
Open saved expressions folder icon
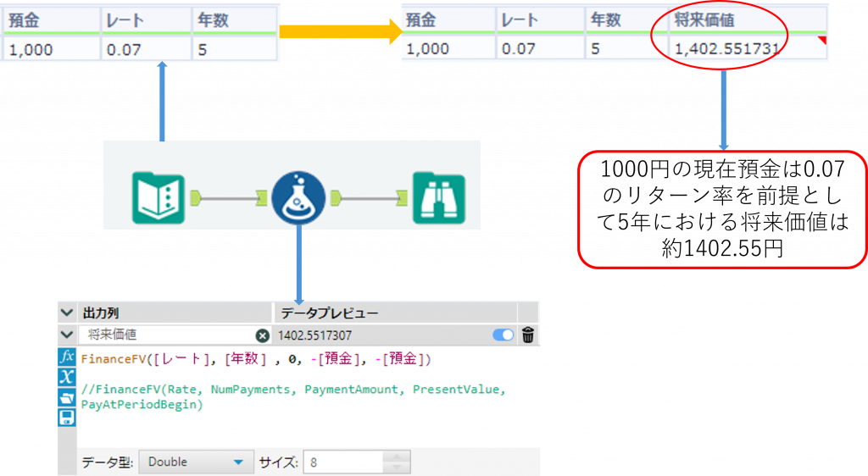click(67, 397)
